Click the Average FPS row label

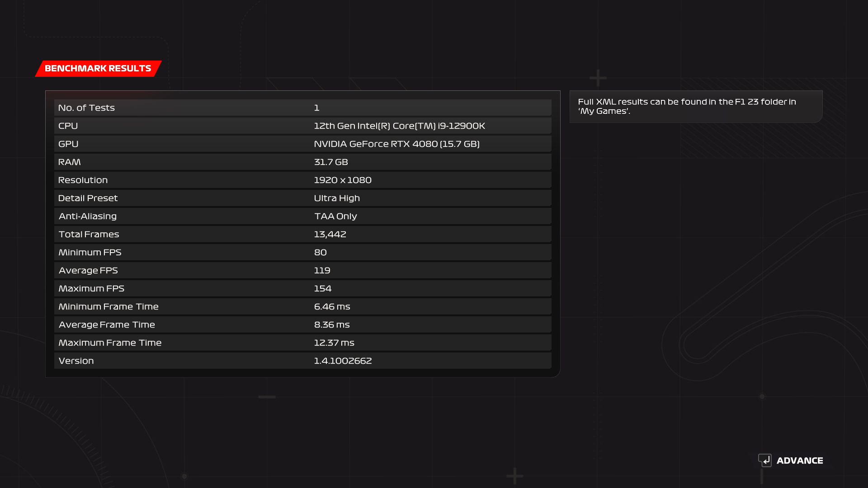tap(88, 270)
